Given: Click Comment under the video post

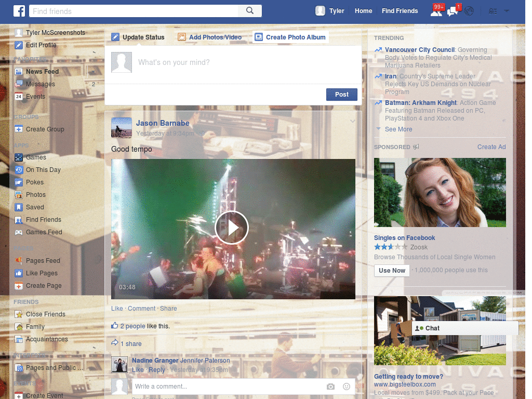Looking at the screenshot, I should (x=141, y=309).
